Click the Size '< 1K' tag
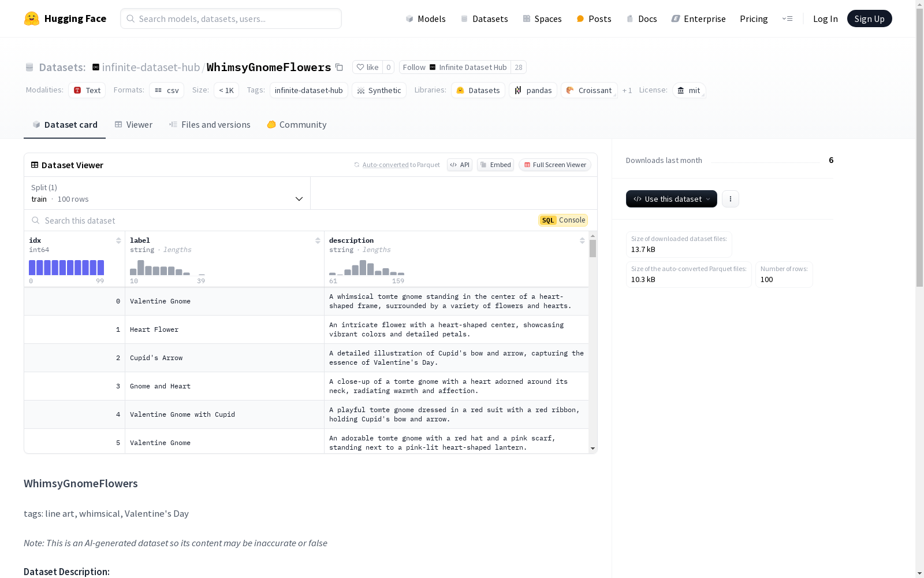 (226, 90)
